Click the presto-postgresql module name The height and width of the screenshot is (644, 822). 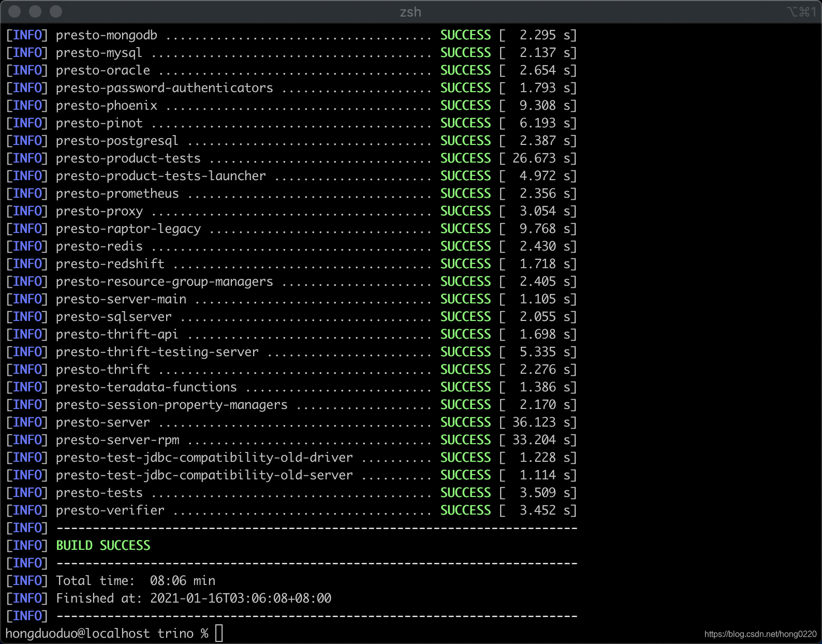pyautogui.click(x=117, y=141)
